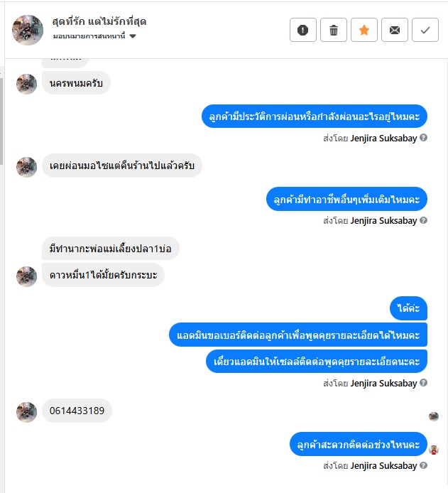Click avatar beside the นครพนมครับ message
This screenshot has width=448, height=493.
coord(26,84)
